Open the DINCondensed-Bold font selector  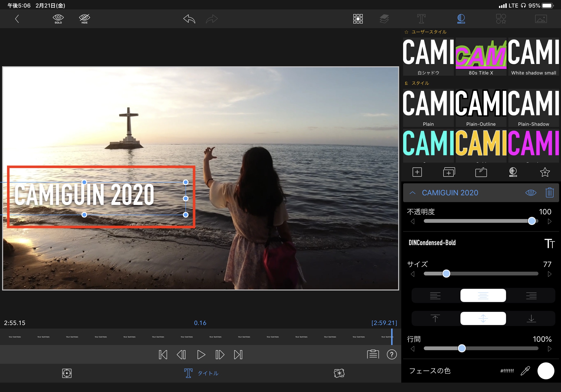click(432, 243)
